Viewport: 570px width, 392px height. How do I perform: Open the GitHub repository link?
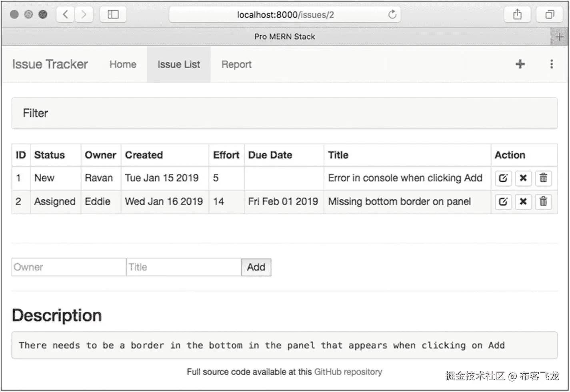(x=348, y=372)
